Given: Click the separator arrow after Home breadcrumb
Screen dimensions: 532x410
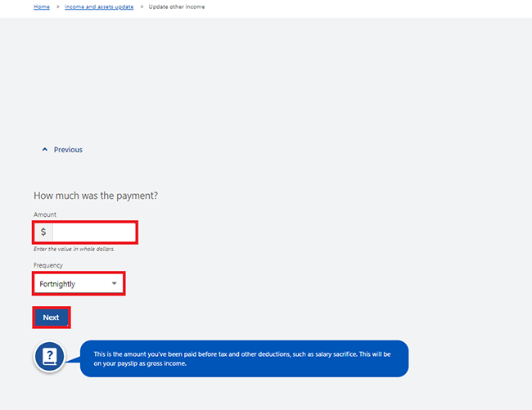Looking at the screenshot, I should point(57,7).
